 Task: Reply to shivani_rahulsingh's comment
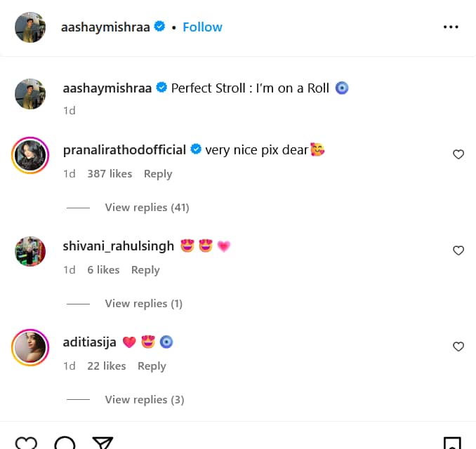coord(145,270)
